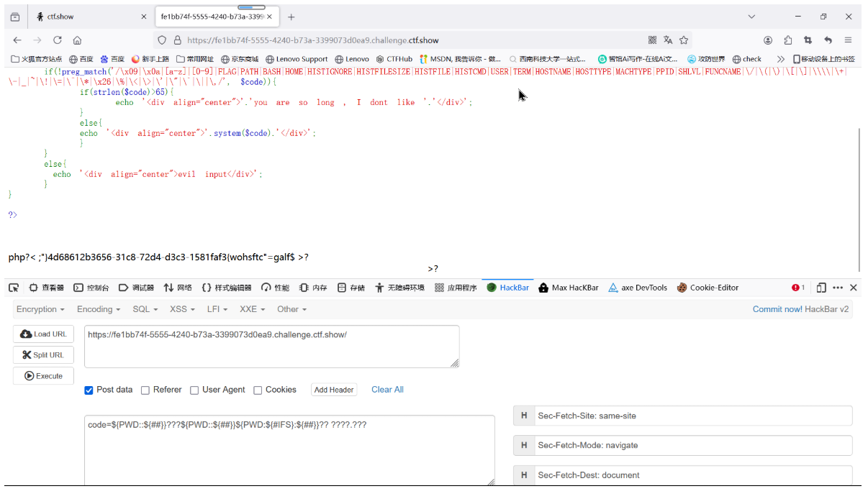Bookmark this page with the star icon

pos(684,40)
